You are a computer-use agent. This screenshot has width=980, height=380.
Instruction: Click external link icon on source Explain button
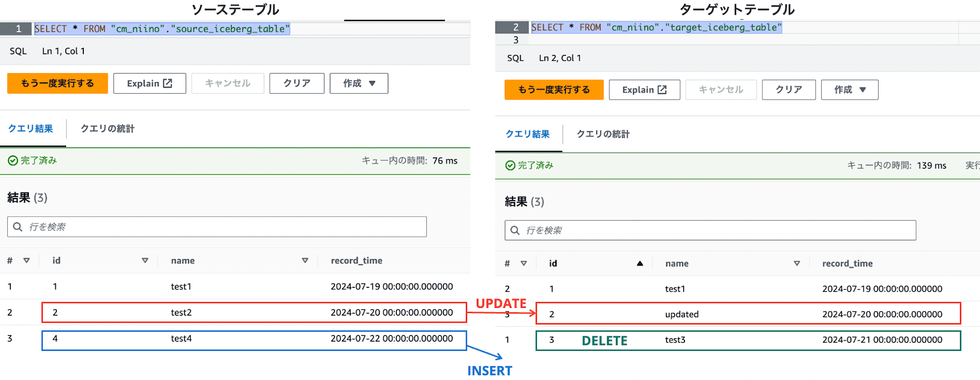point(168,83)
